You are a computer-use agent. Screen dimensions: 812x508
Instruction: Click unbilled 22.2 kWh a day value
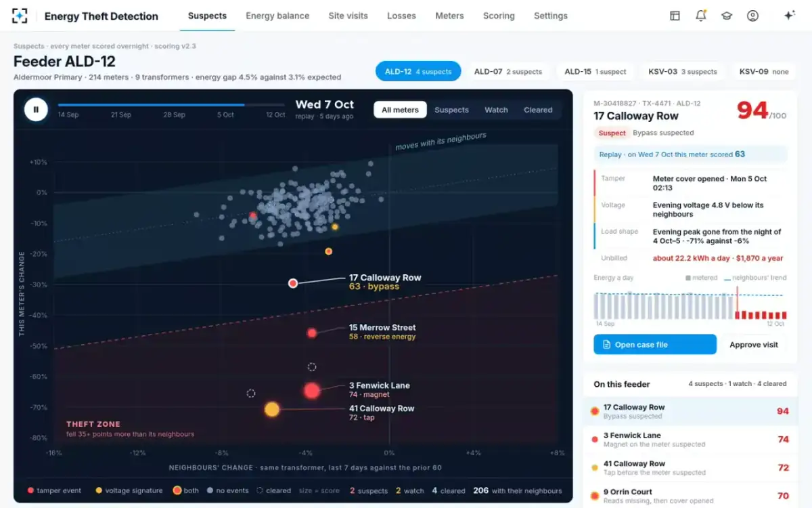pos(718,258)
